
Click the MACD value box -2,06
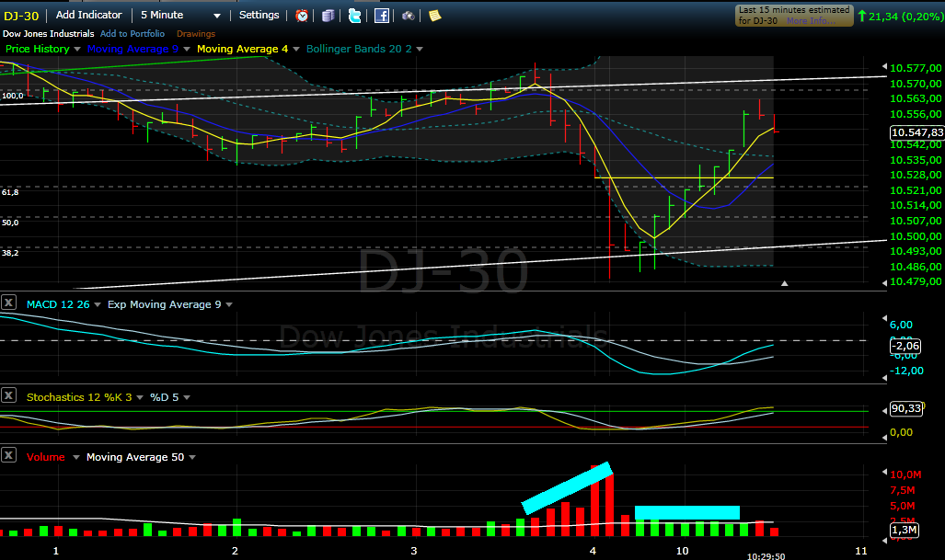click(905, 346)
